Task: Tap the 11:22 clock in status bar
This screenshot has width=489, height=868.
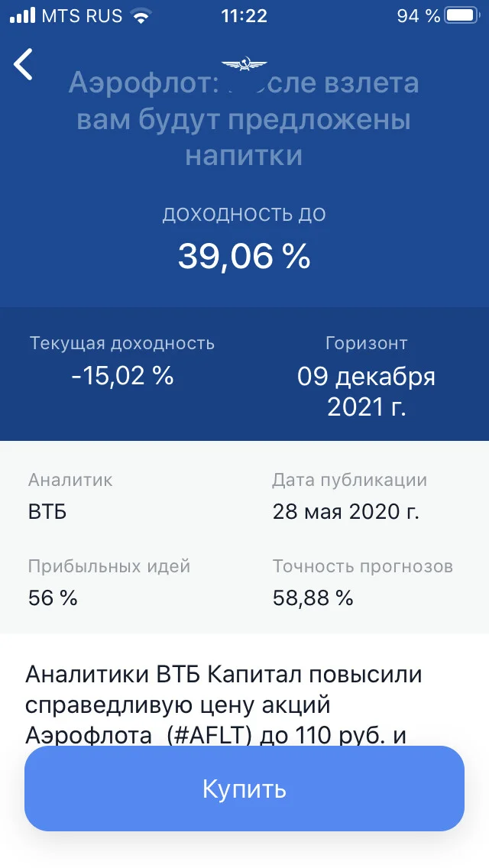Action: 244,15
